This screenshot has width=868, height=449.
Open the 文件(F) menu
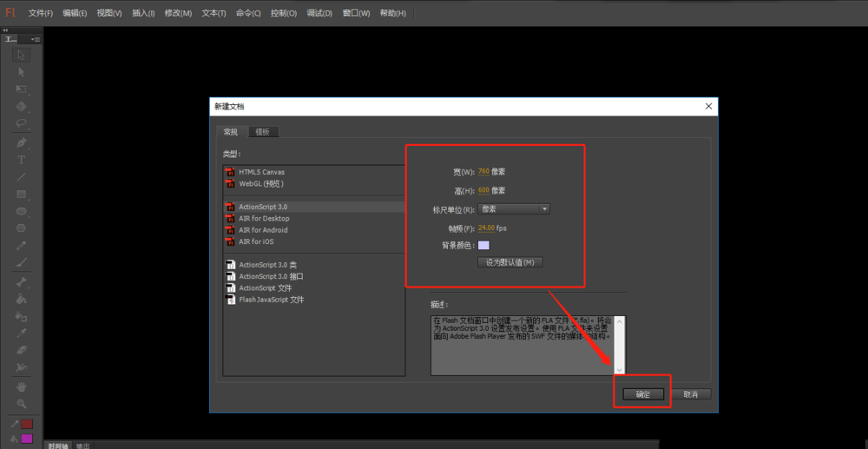41,13
